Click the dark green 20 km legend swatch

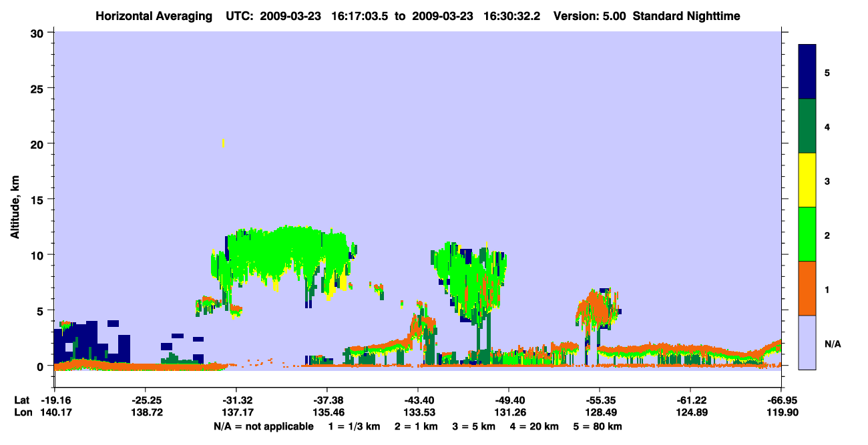click(x=807, y=126)
